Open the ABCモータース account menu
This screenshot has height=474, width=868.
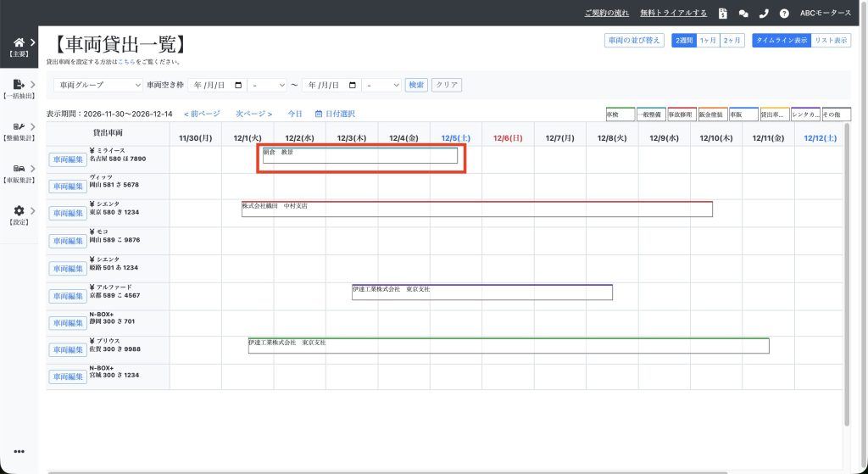(x=826, y=14)
